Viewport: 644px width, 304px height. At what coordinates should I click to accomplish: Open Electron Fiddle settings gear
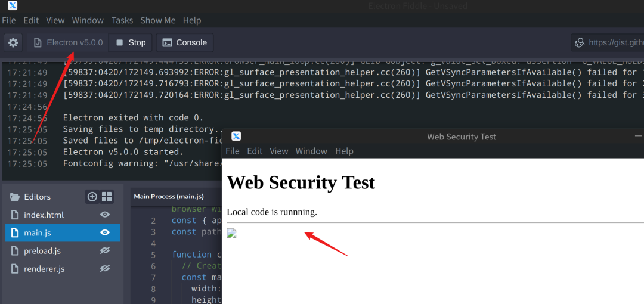click(13, 43)
